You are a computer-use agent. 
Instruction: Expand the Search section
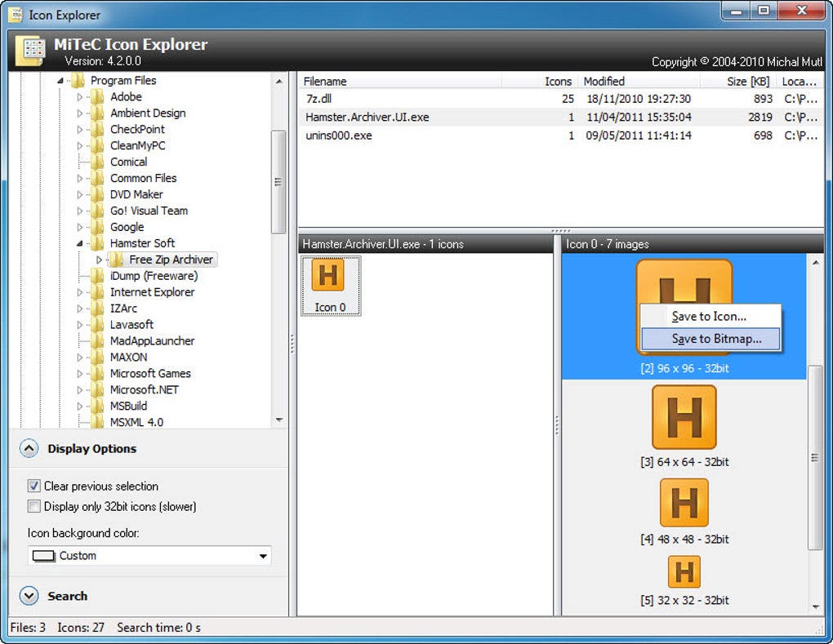(29, 596)
